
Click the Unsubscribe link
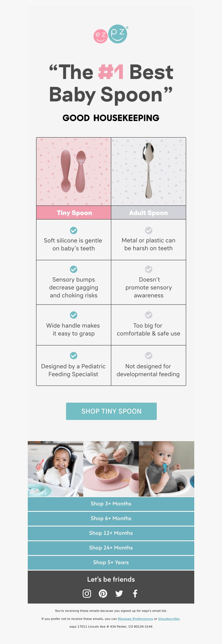(169, 619)
